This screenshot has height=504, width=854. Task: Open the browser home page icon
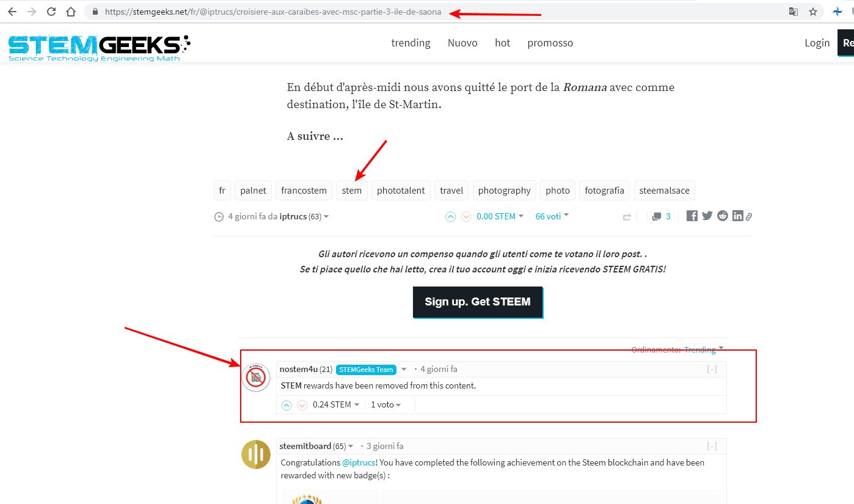pyautogui.click(x=71, y=12)
